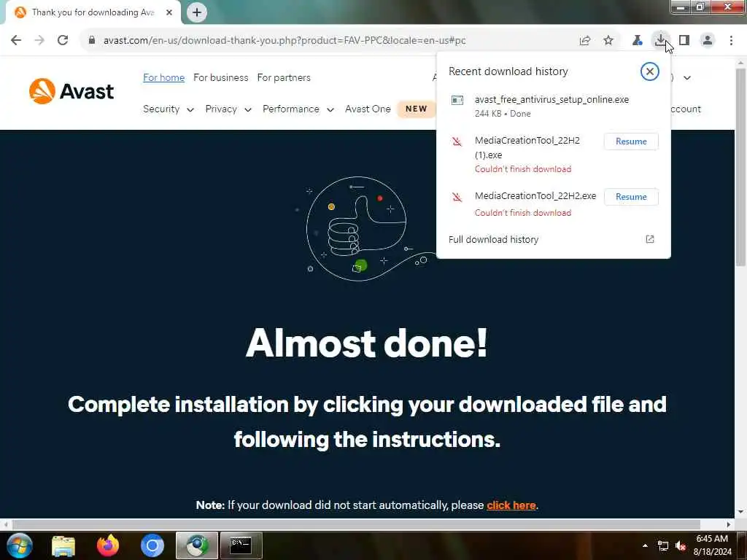Screen dimensions: 747x560
Task: Bookmark this page with the star icon
Action: click(x=608, y=41)
